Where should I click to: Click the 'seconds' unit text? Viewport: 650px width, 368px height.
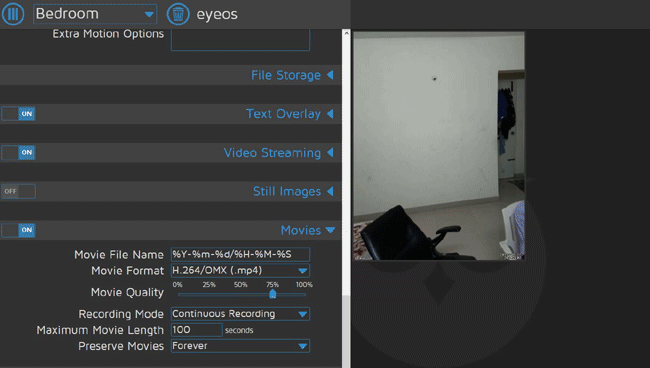click(x=239, y=330)
